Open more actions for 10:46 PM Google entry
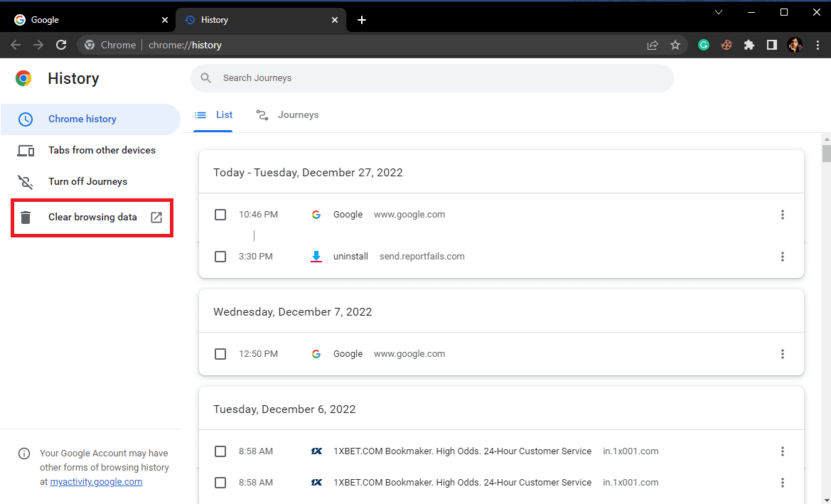This screenshot has width=831, height=504. tap(782, 215)
